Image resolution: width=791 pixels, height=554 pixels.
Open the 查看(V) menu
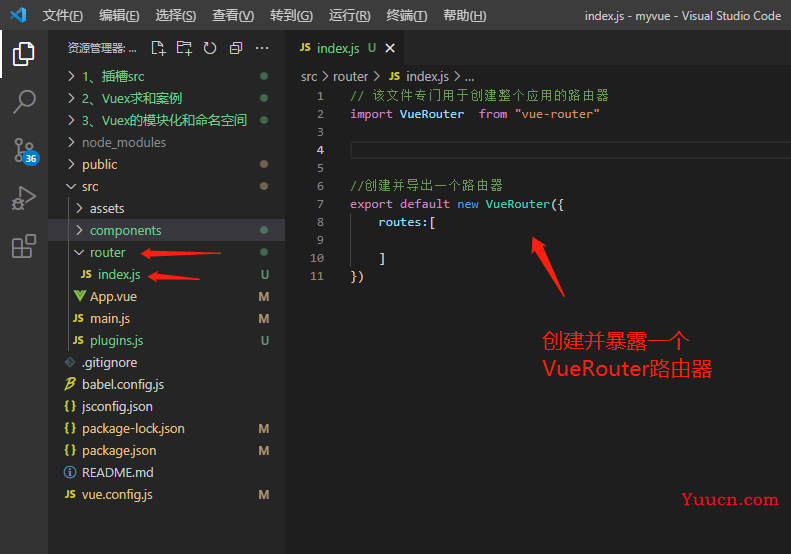tap(233, 16)
